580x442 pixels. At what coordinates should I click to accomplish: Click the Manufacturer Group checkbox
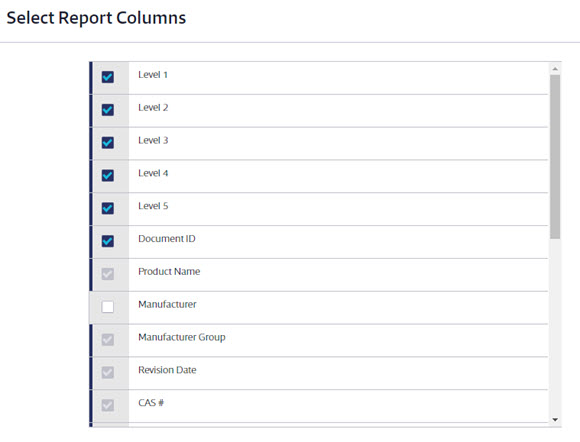[x=108, y=340]
